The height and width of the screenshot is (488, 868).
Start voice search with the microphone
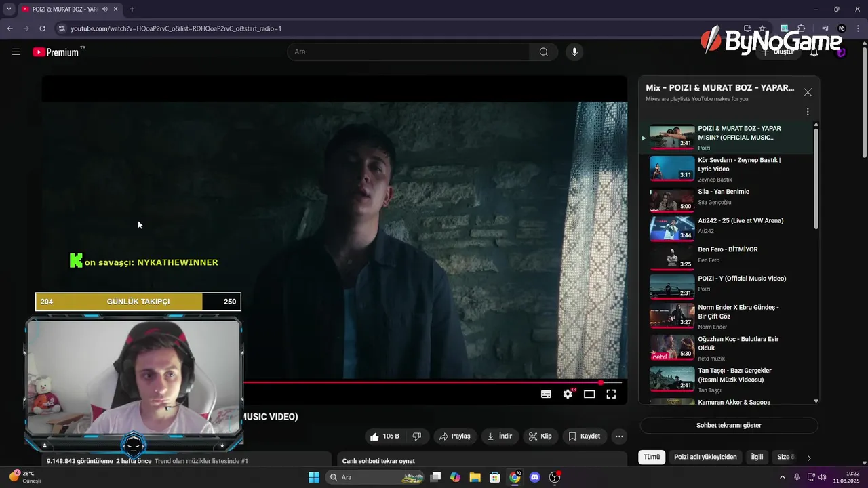click(x=574, y=52)
